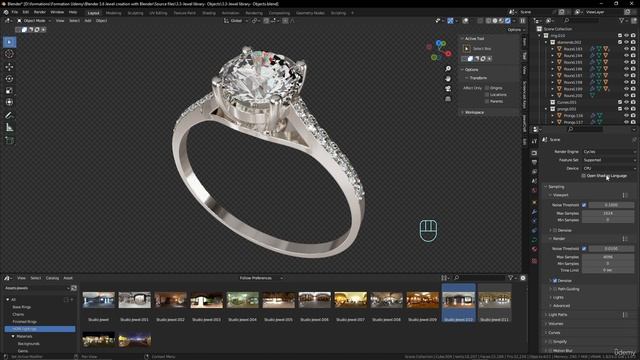Enable Affect Only Locations checkbox
Image resolution: width=640 pixels, height=360 pixels.
(487, 95)
